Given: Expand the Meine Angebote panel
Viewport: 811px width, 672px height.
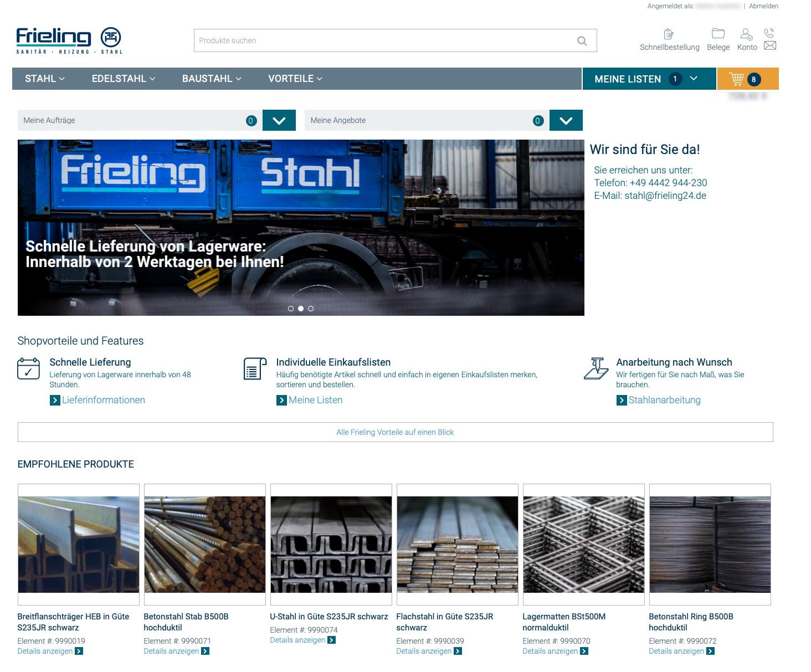Looking at the screenshot, I should [566, 120].
